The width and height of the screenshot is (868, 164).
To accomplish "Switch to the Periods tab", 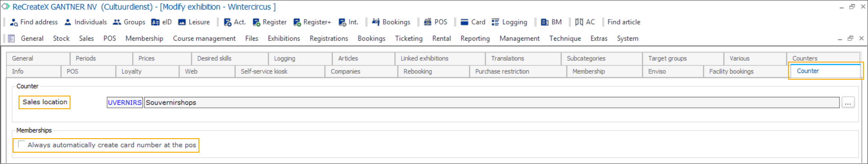I will 101,58.
